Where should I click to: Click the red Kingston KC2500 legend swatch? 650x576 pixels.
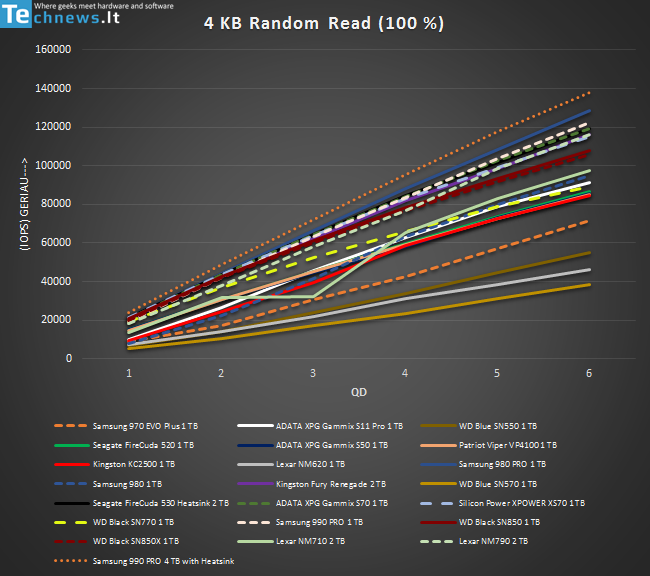(71, 464)
